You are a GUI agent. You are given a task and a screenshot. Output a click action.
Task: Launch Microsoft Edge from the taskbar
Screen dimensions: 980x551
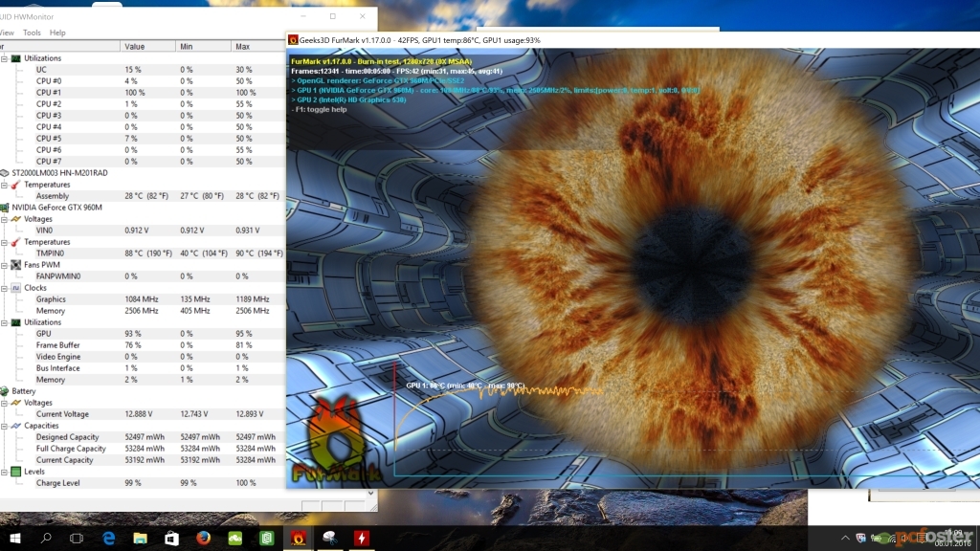tap(109, 538)
